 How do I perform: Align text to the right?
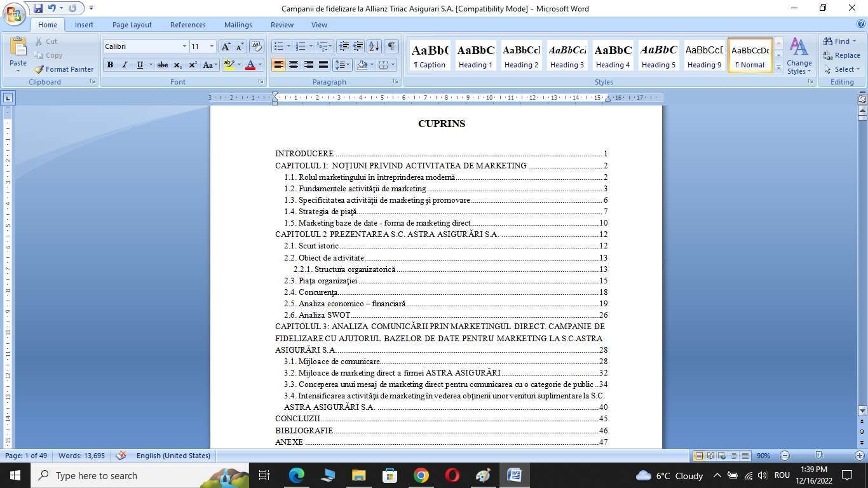tap(308, 65)
